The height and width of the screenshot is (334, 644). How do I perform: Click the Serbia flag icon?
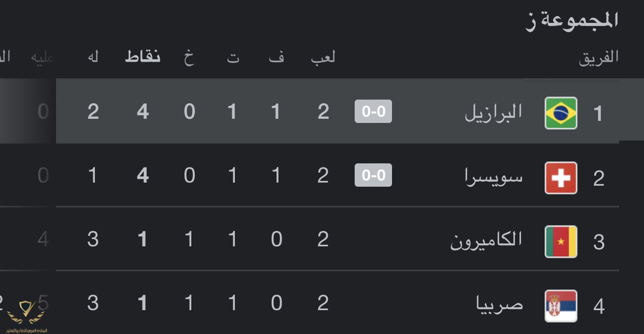pyautogui.click(x=561, y=305)
